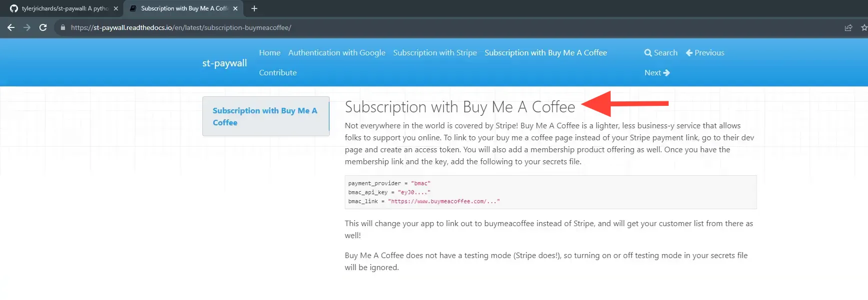Open the share page icon in address bar
Image resolution: width=868 pixels, height=300 pixels.
click(x=848, y=28)
